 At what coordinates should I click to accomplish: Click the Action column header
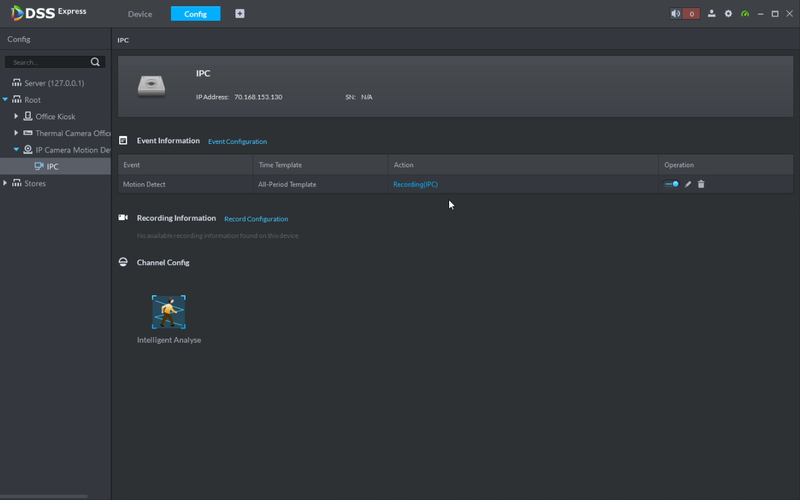[x=523, y=165]
